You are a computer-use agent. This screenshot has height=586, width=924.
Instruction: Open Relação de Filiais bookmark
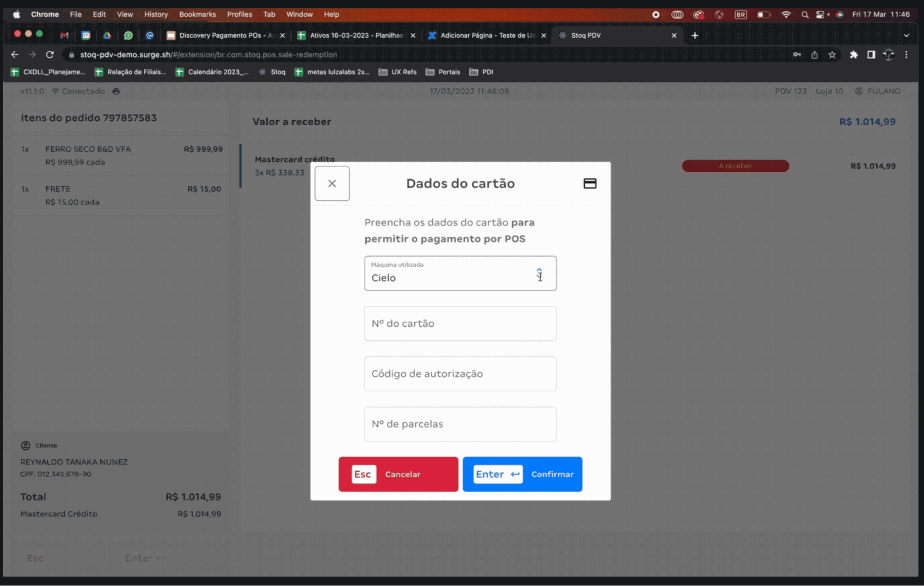pyautogui.click(x=130, y=72)
